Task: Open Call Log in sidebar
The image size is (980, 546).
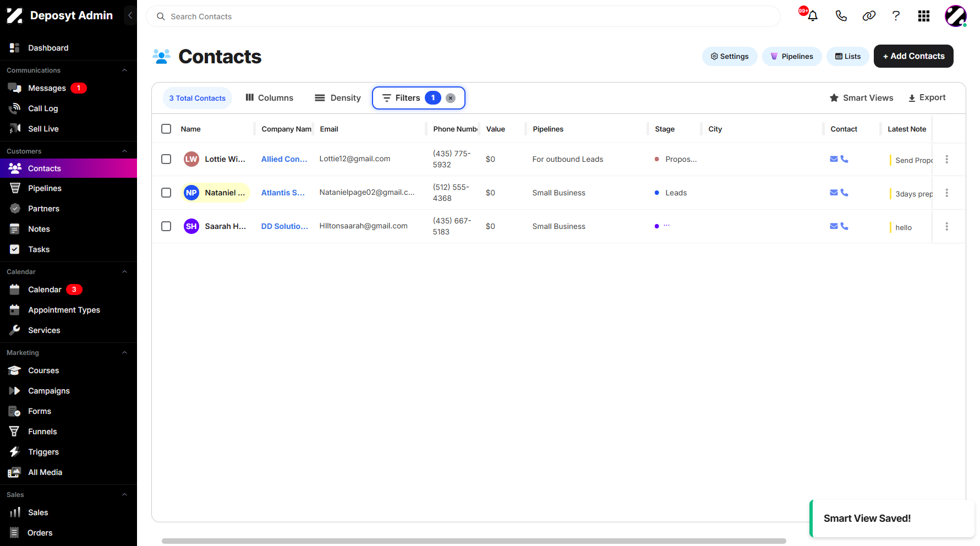Action: (68, 108)
